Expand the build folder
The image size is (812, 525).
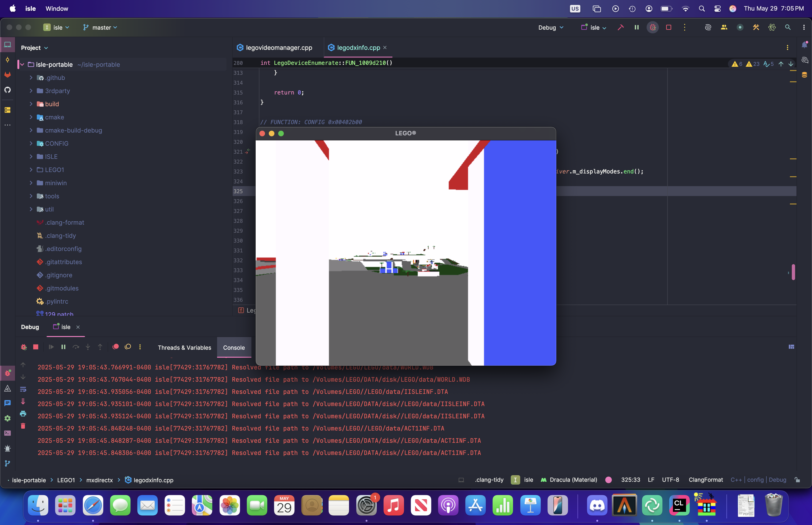click(31, 104)
